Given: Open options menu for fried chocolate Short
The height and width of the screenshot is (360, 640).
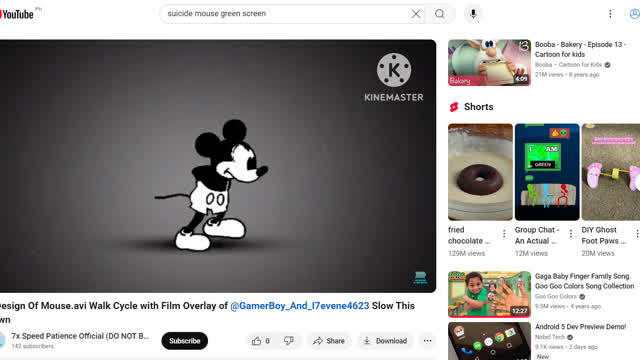Looking at the screenshot, I should point(504,233).
